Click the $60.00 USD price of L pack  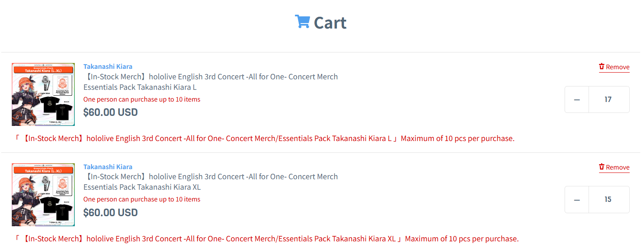110,112
